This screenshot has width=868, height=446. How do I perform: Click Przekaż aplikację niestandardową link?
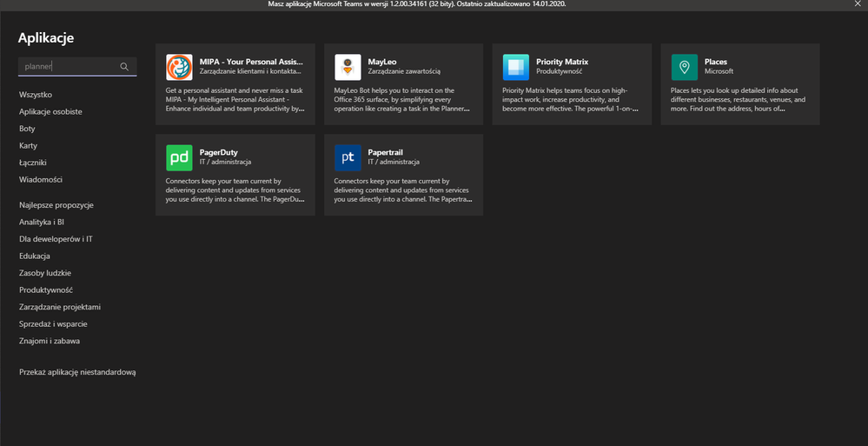click(x=77, y=372)
